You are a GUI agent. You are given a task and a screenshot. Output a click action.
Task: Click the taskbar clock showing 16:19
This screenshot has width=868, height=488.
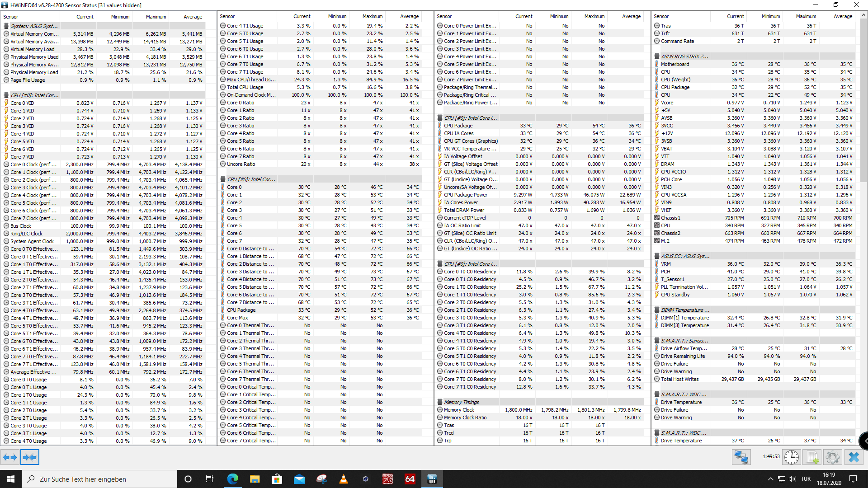[829, 479]
